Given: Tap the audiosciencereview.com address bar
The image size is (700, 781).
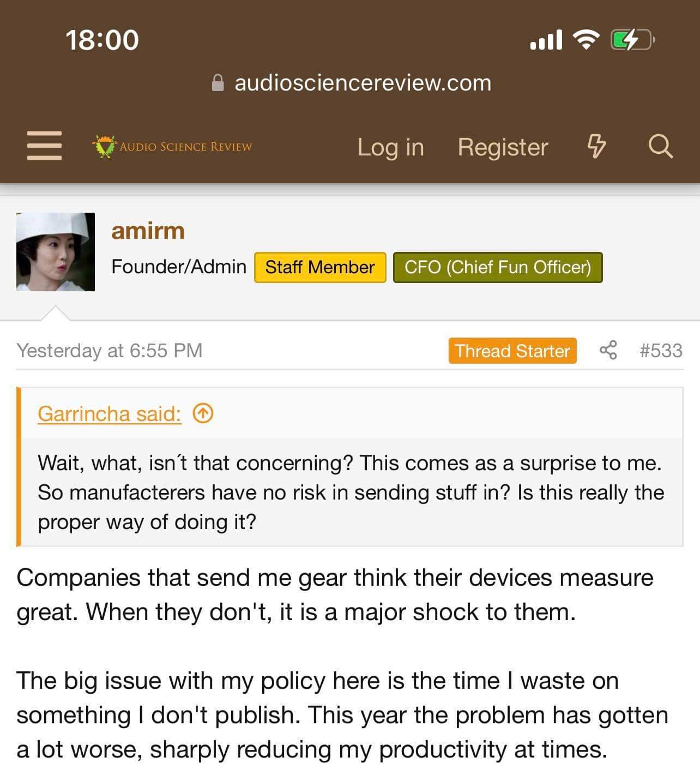Looking at the screenshot, I should click(363, 83).
